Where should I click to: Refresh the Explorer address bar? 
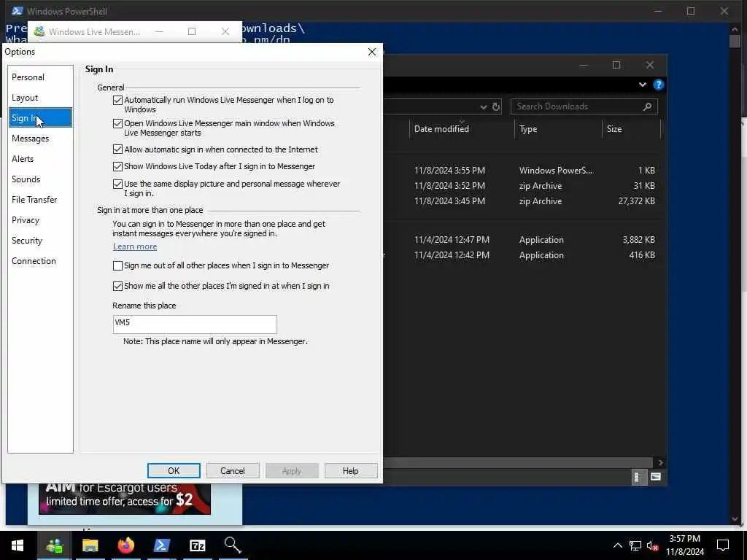[x=496, y=106]
